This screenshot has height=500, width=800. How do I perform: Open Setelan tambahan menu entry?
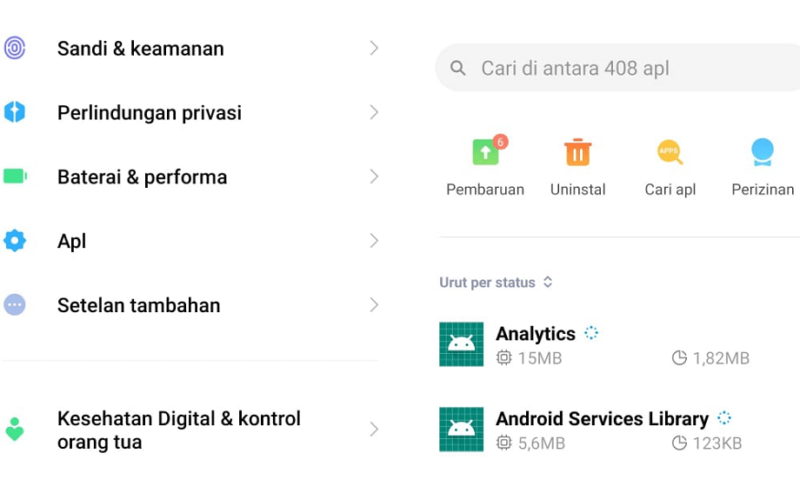[191, 305]
